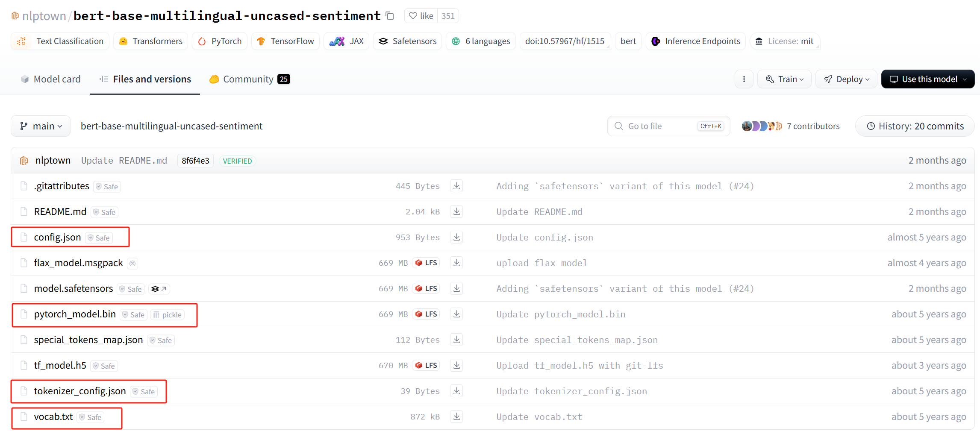Download pytorch_model.bin using its download icon
Image resolution: width=980 pixels, height=437 pixels.
(456, 314)
